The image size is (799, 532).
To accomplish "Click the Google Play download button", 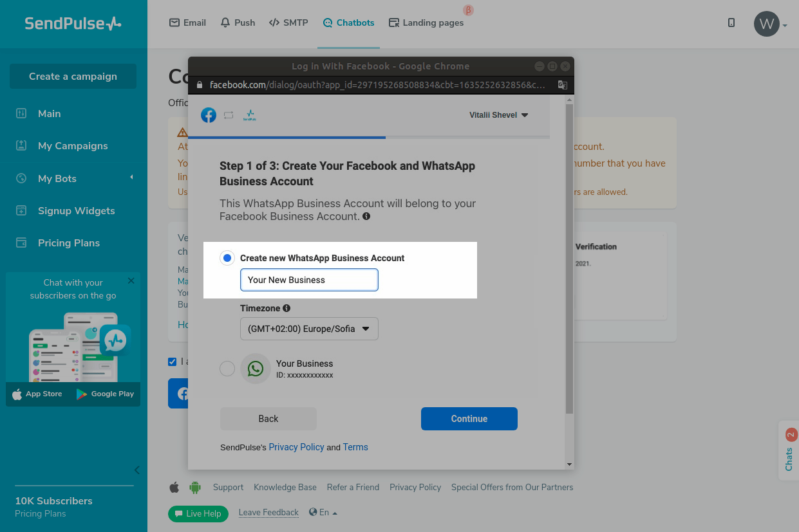I will 105,394.
